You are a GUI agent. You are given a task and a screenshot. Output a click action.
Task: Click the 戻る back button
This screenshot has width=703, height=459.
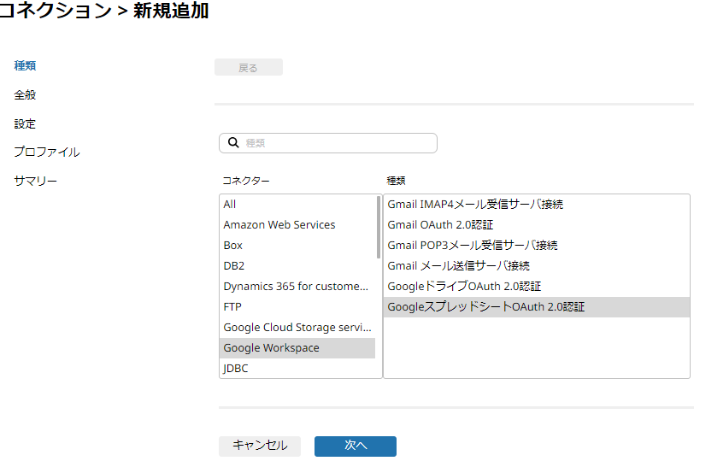pyautogui.click(x=248, y=67)
